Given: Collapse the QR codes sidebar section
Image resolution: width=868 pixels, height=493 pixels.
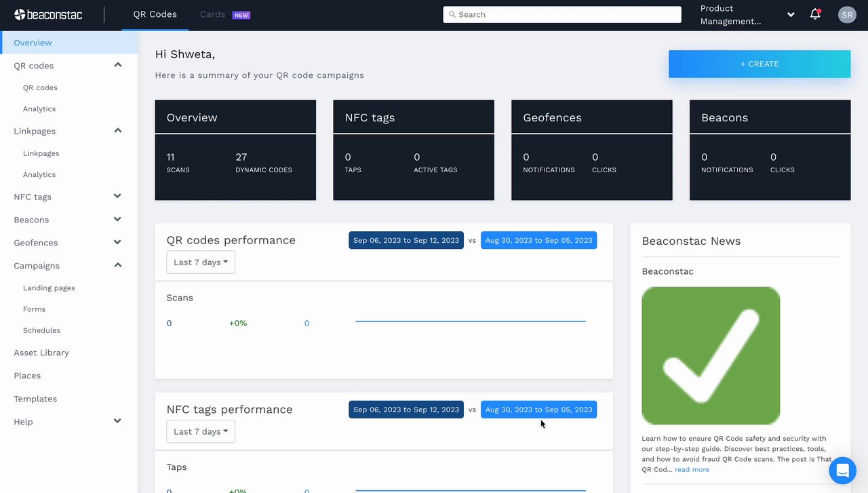Looking at the screenshot, I should coord(117,65).
